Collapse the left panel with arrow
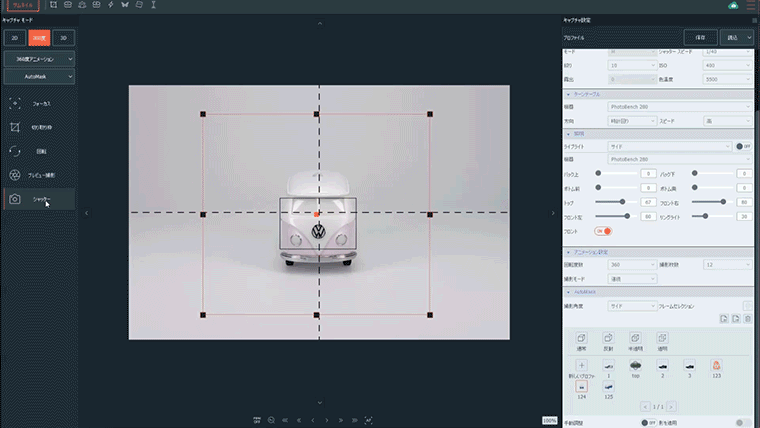Screen dimensions: 760x428 (87, 213)
